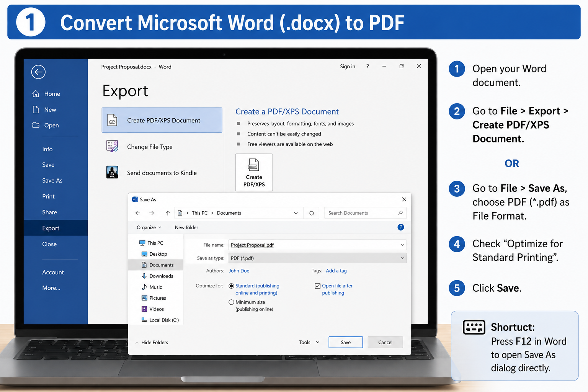Image resolution: width=588 pixels, height=392 pixels.
Task: Click the Search Documents field
Action: (x=365, y=213)
